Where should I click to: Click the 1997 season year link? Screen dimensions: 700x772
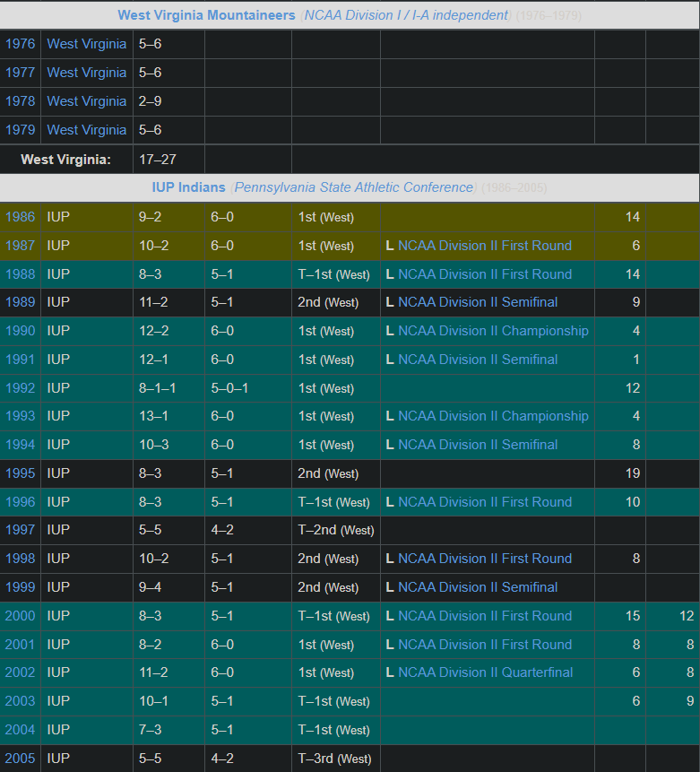click(x=21, y=530)
